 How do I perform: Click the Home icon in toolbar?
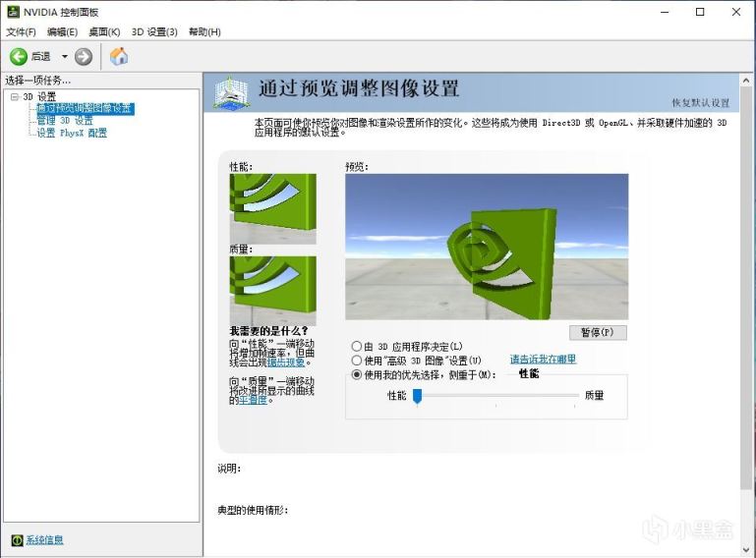point(119,57)
